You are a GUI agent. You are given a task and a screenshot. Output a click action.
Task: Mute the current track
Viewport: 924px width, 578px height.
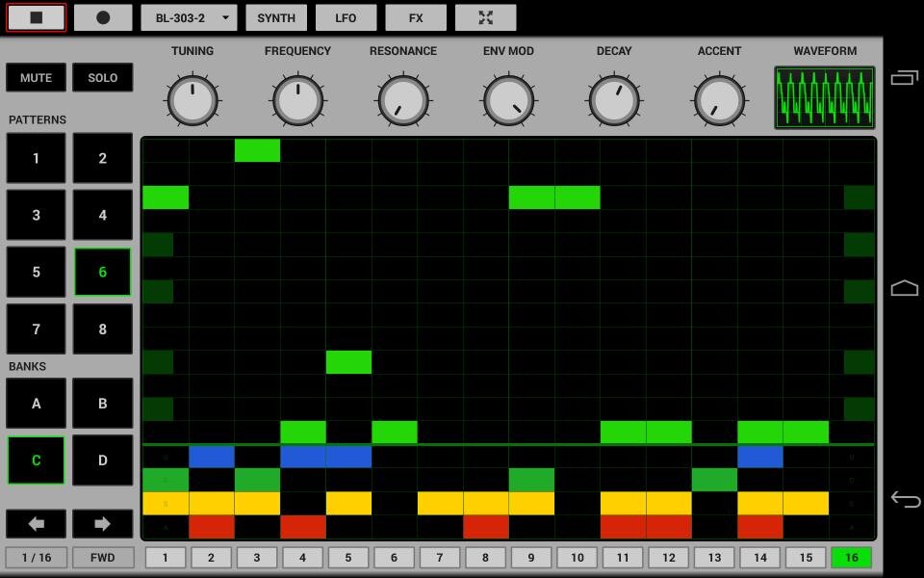click(37, 78)
